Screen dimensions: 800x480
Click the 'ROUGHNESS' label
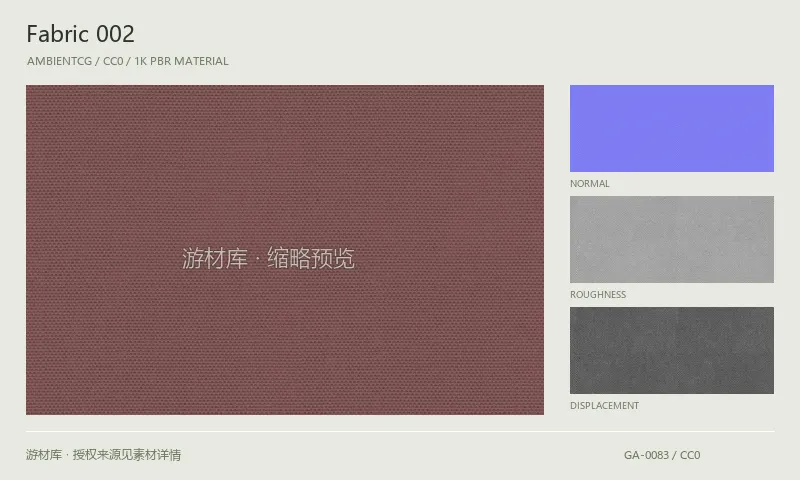point(597,295)
